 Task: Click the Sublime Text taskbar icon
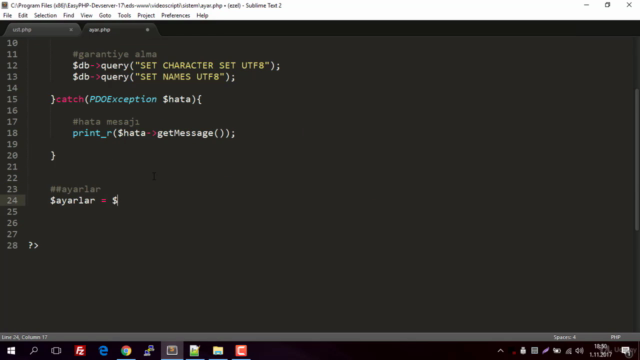172,351
